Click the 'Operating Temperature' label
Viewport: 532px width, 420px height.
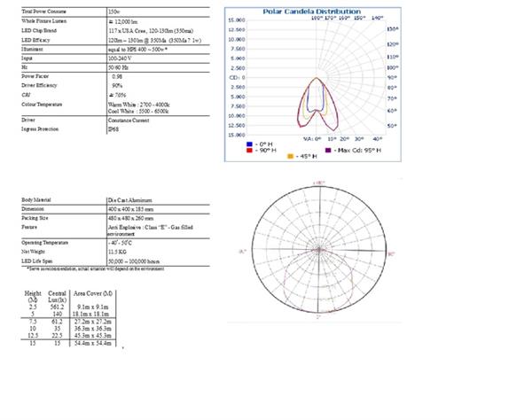click(x=45, y=243)
